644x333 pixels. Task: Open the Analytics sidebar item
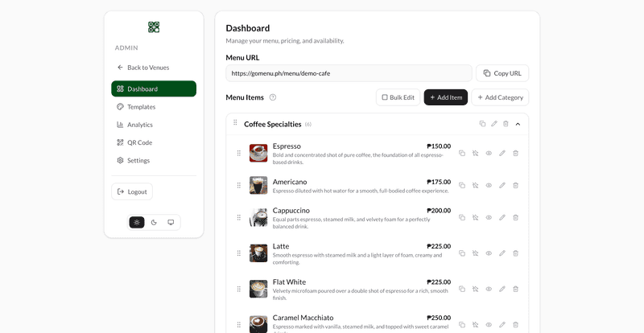[x=154, y=125]
